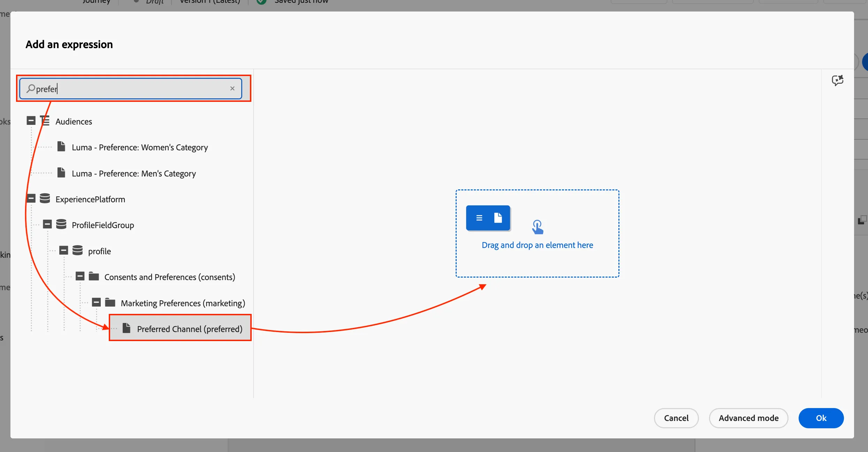The width and height of the screenshot is (868, 452).
Task: Select Luma - Preference: Men's Category
Action: [x=134, y=174]
